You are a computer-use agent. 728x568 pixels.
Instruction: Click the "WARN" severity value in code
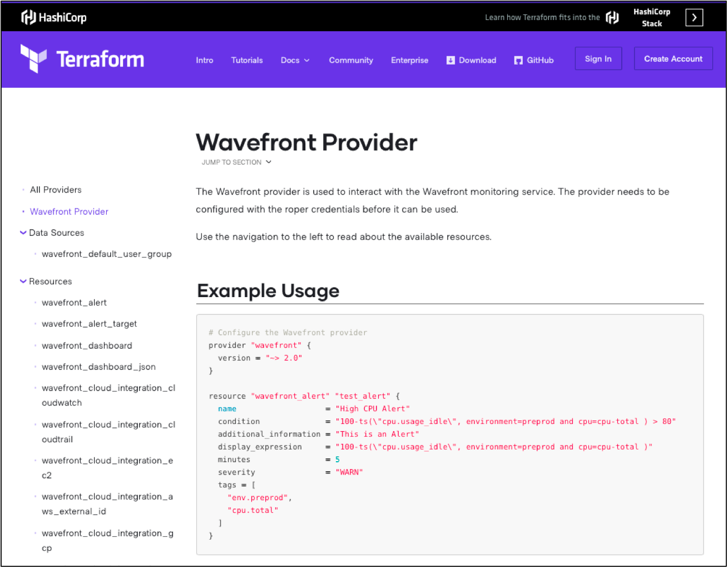pos(349,472)
